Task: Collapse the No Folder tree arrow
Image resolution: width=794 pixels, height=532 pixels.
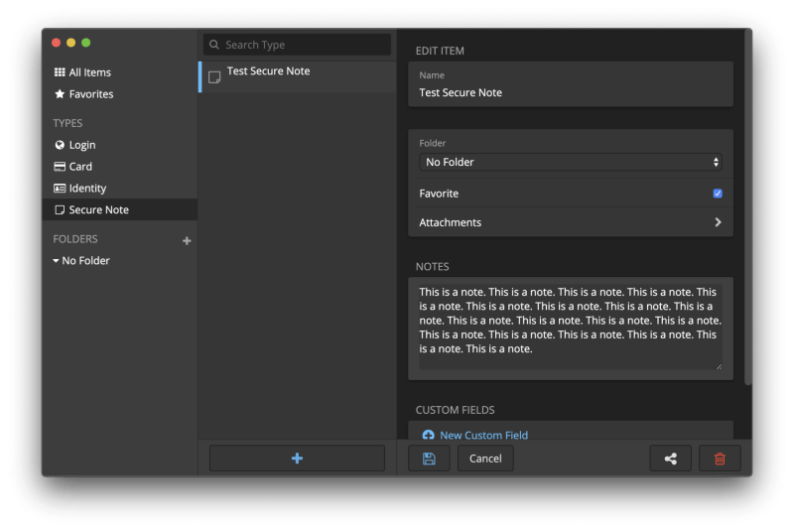Action: click(x=56, y=261)
